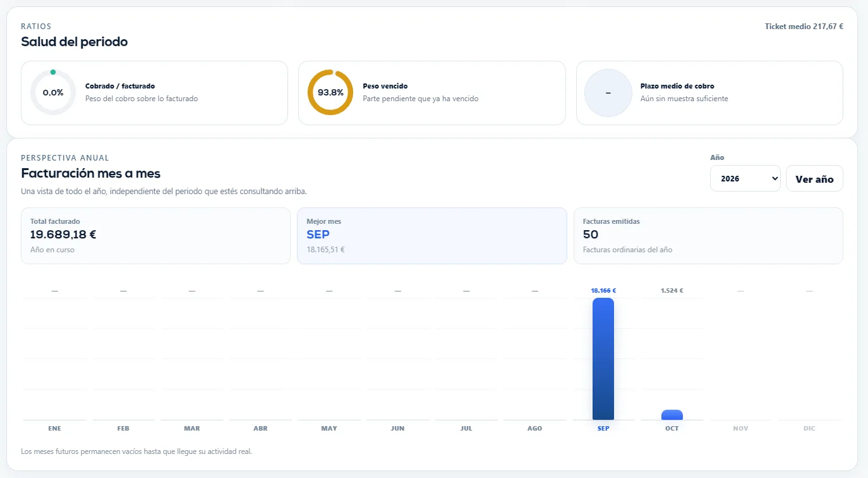Select the small OCT bar in the chart
868x478 pixels.
pos(672,415)
